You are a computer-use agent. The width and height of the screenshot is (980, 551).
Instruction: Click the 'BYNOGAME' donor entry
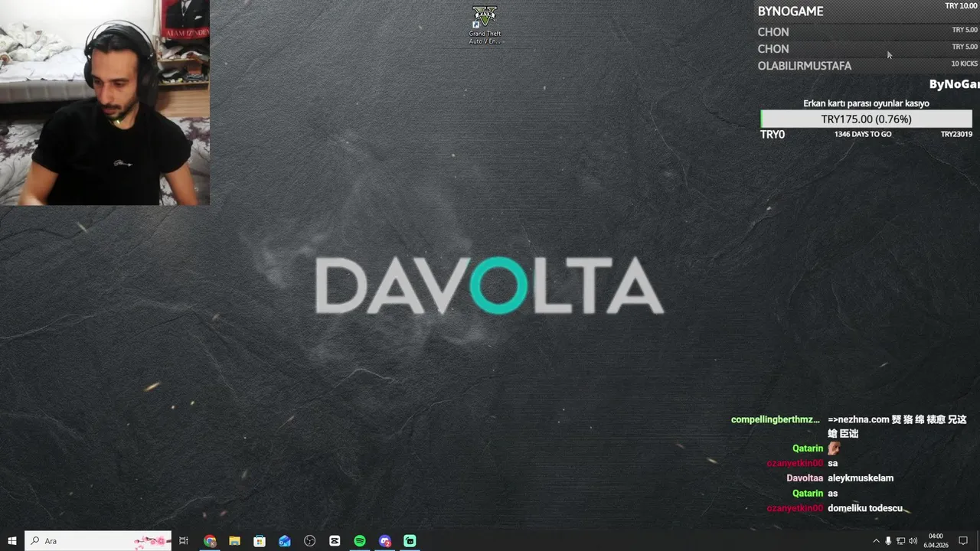791,11
